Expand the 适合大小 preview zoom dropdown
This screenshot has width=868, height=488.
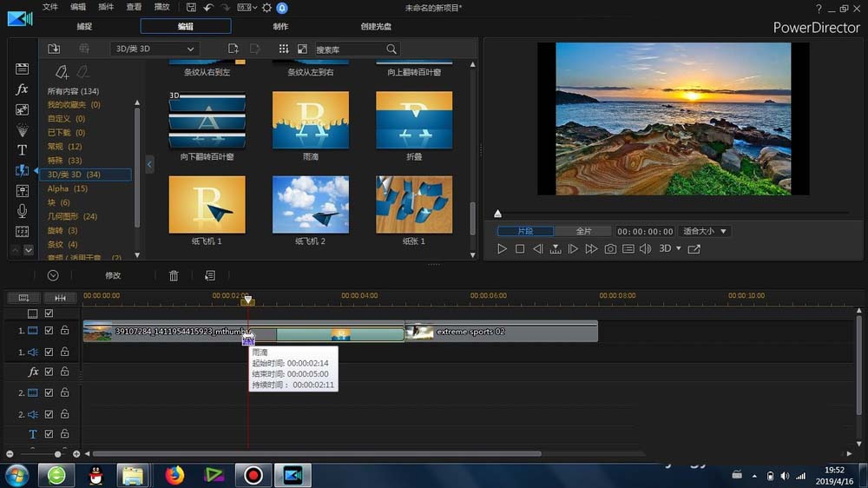pos(704,232)
